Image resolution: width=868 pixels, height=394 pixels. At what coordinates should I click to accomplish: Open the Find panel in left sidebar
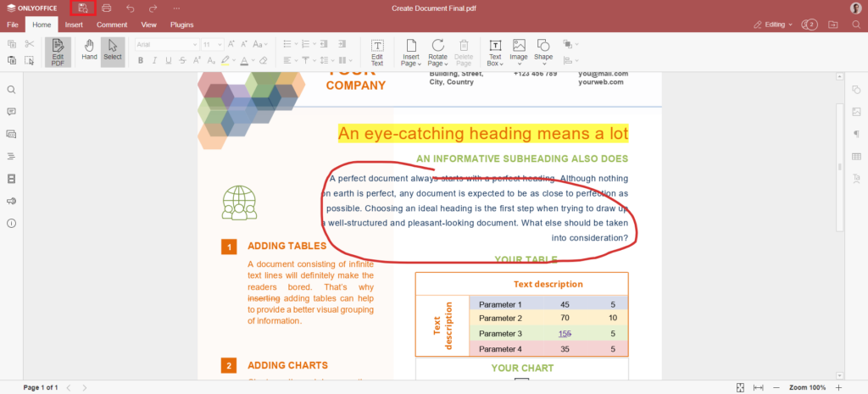coord(11,90)
